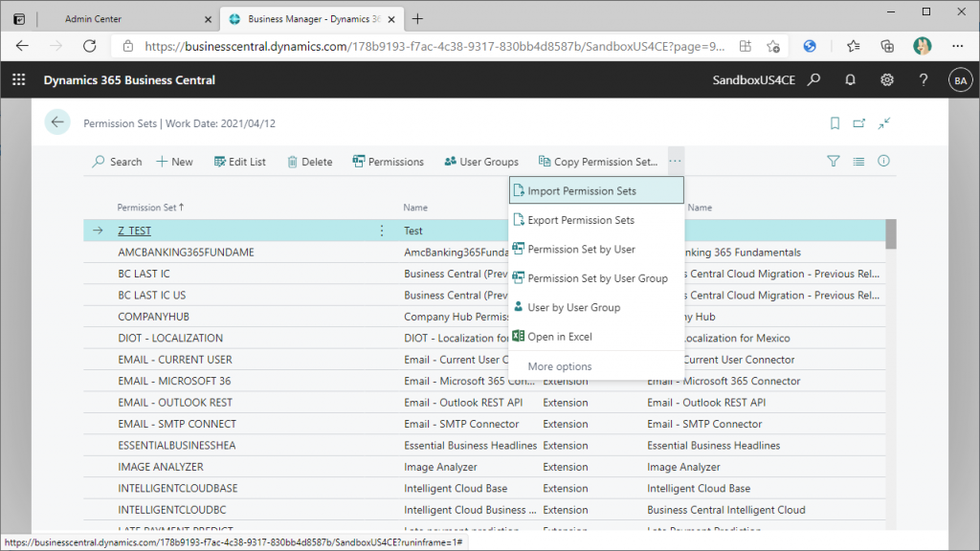
Task: Open the browser profile picture
Action: [x=922, y=46]
